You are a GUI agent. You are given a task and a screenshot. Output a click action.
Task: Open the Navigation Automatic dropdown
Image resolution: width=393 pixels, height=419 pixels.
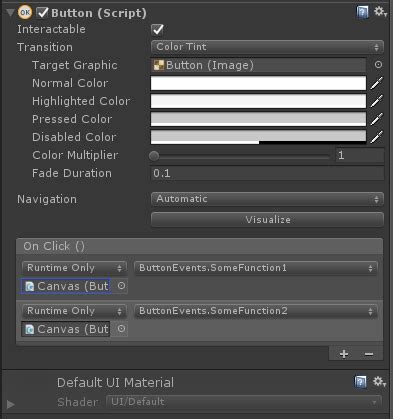(x=267, y=199)
